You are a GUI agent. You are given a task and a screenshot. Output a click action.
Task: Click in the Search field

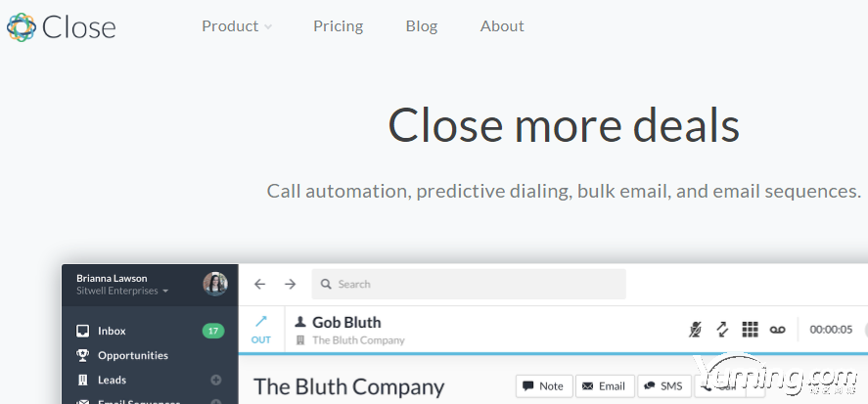pos(469,284)
